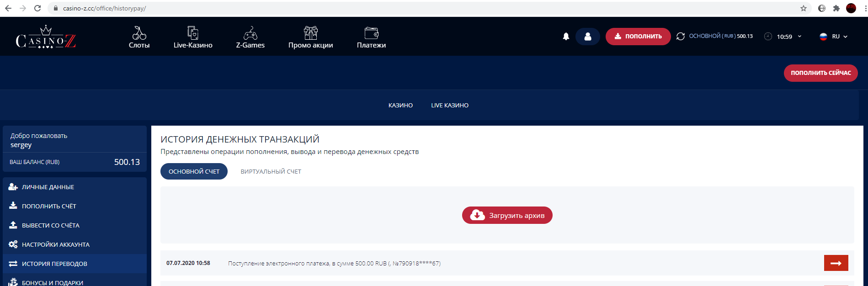
Task: Expand the time dropdown next to 10:59
Action: pos(799,37)
